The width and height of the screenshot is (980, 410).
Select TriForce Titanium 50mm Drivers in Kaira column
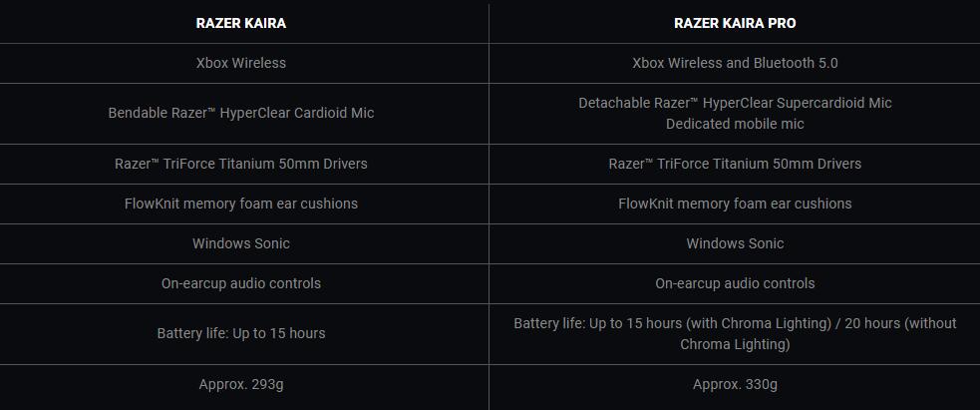(241, 164)
